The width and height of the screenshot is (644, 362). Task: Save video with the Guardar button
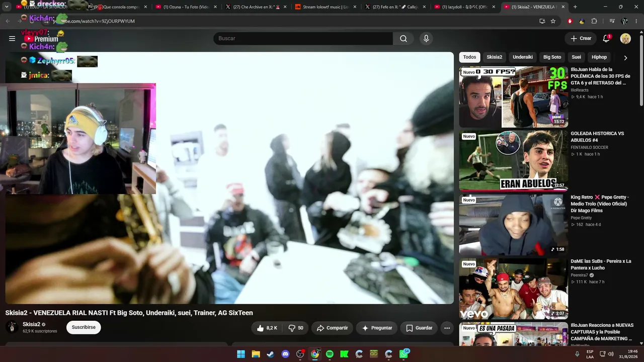[x=419, y=328]
